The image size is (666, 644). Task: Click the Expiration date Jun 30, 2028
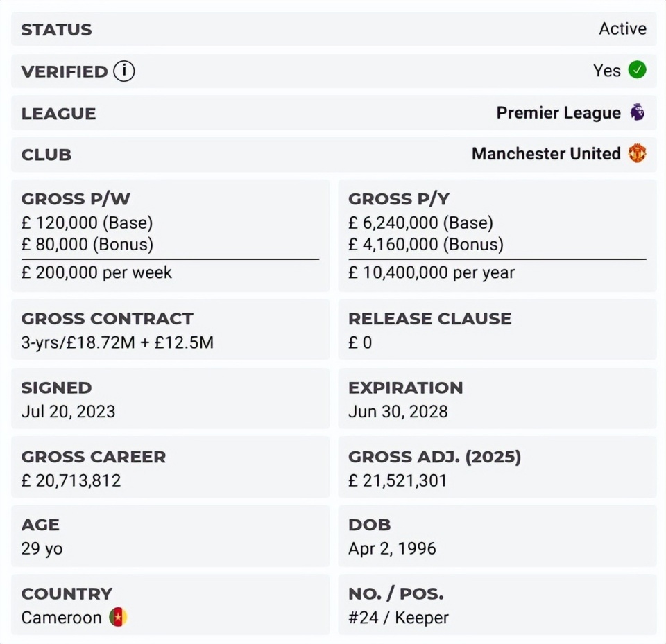coord(398,412)
